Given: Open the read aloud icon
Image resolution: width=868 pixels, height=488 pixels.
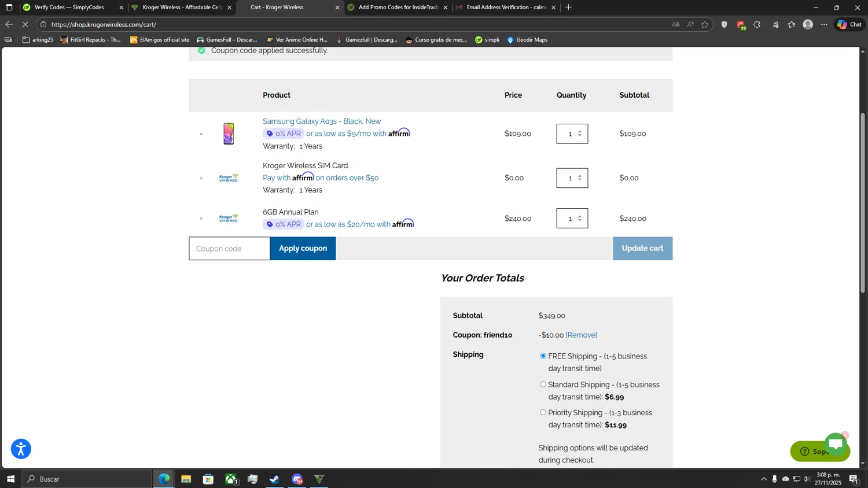Looking at the screenshot, I should [x=690, y=24].
